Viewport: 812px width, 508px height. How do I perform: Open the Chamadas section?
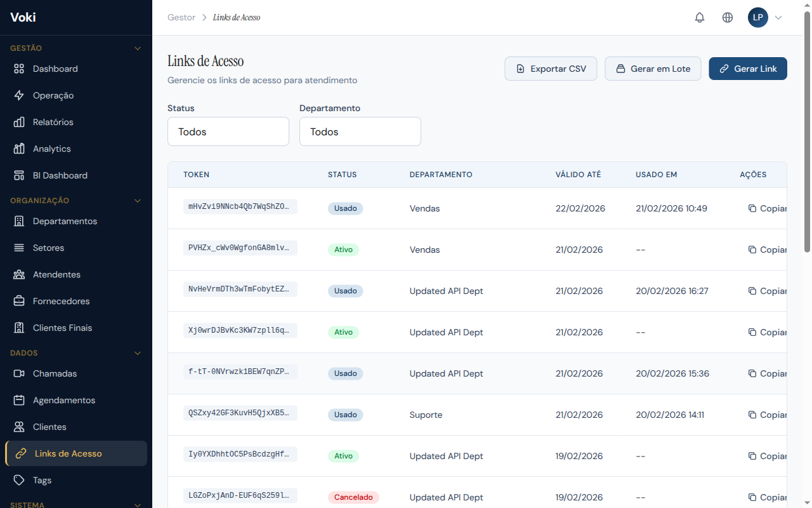point(55,373)
